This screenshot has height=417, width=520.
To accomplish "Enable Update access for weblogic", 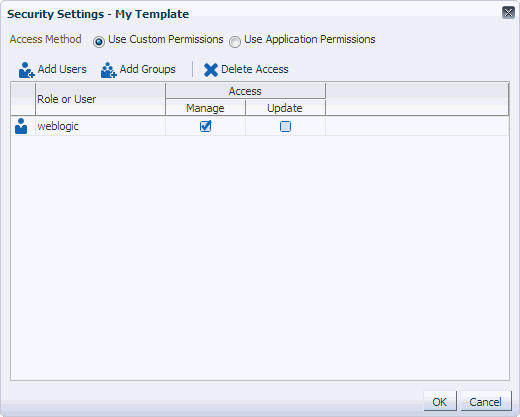I will point(285,127).
